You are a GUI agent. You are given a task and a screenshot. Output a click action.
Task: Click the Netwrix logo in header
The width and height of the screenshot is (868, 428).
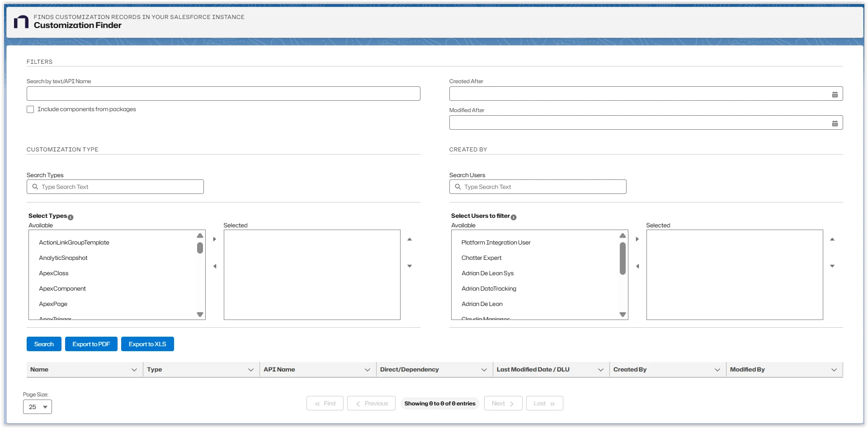point(21,22)
